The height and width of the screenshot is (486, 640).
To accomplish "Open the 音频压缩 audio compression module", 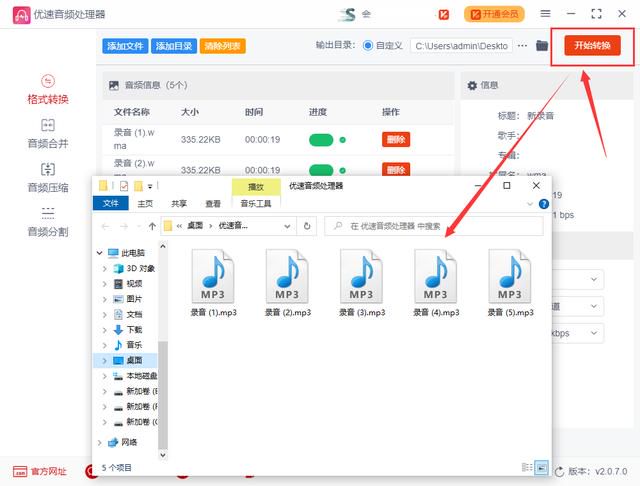I will (x=48, y=178).
